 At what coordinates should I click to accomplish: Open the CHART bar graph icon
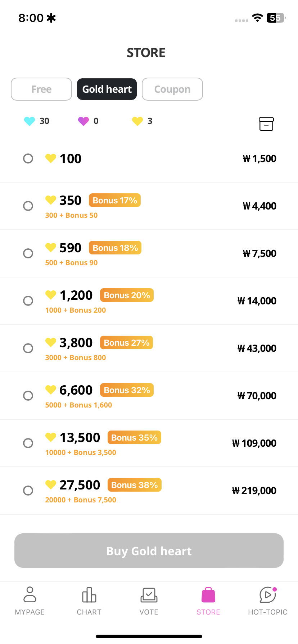[x=89, y=595]
